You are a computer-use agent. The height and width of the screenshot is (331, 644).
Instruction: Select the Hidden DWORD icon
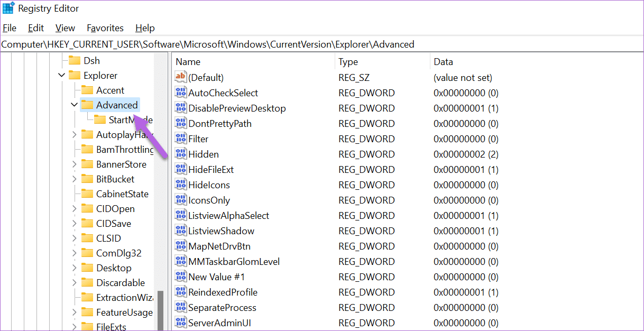click(181, 154)
